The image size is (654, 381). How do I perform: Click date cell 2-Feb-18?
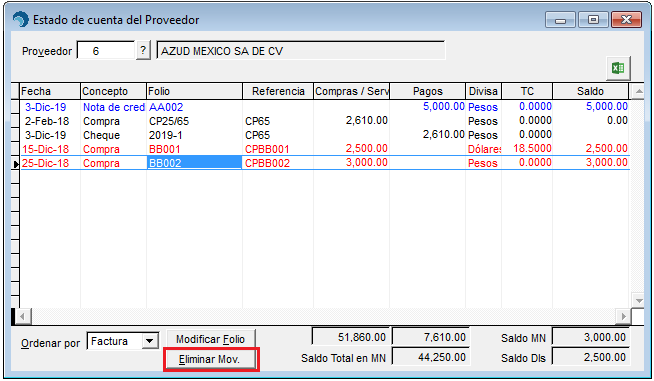[50, 121]
